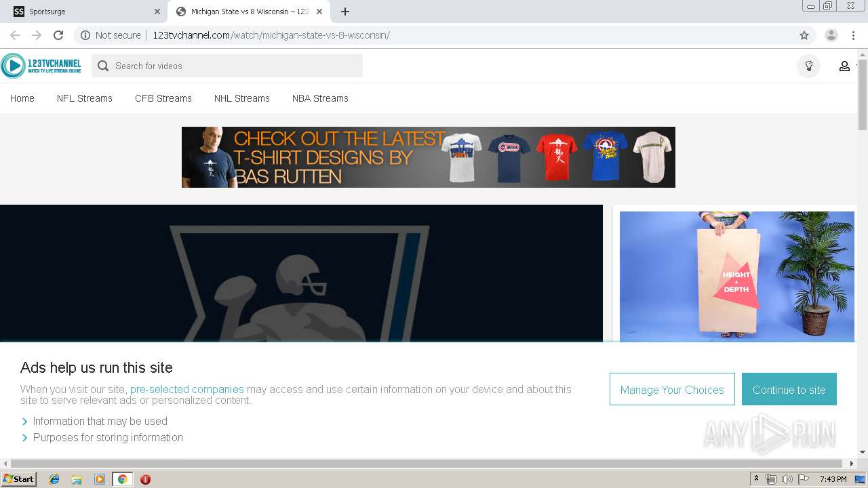Open a new browser tab
The image size is (868, 488).
(344, 12)
